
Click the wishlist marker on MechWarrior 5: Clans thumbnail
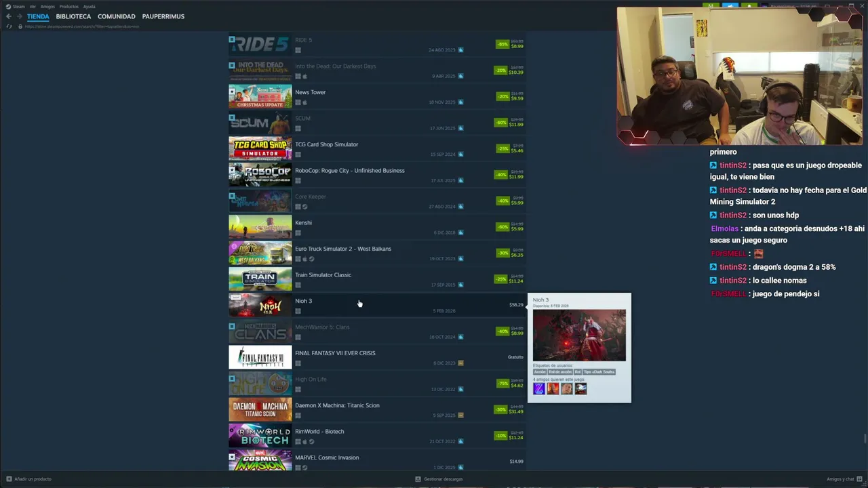232,327
